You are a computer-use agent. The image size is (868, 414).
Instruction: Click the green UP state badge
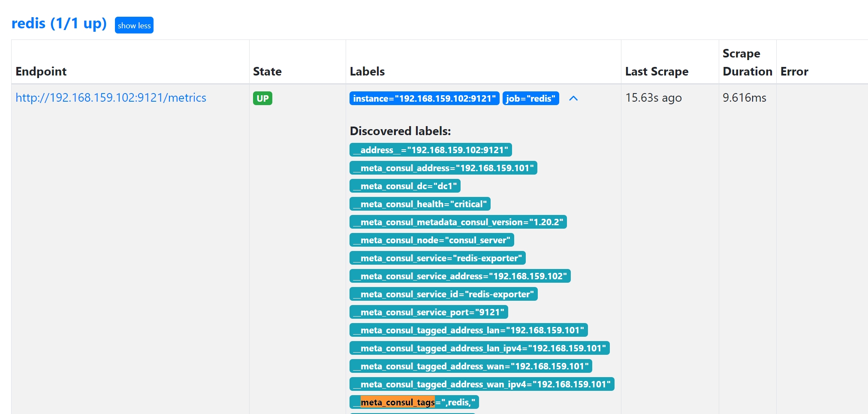[x=262, y=98]
